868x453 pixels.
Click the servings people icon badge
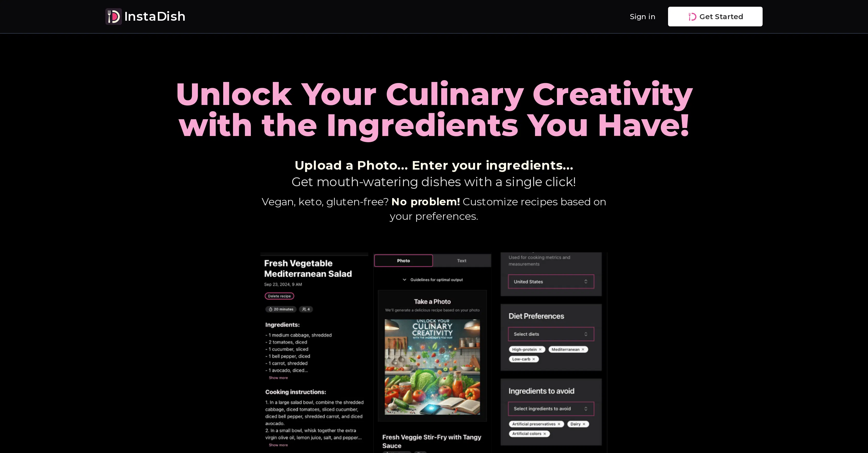[306, 309]
